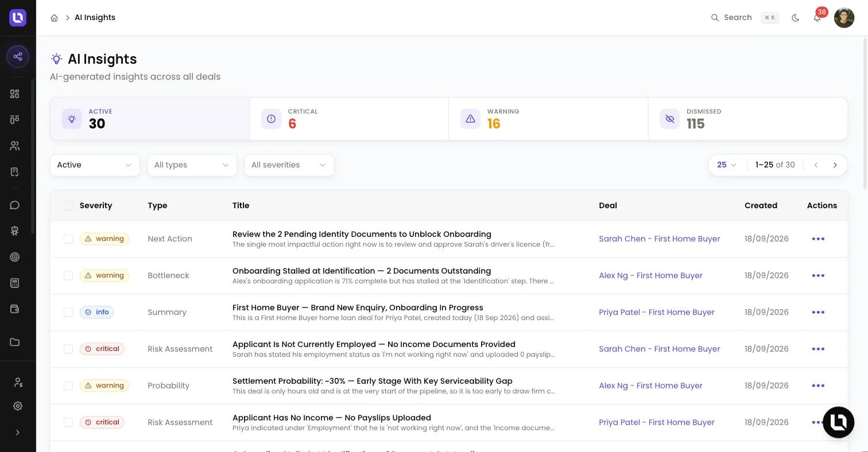Open the 25 page size dropdown

(727, 165)
